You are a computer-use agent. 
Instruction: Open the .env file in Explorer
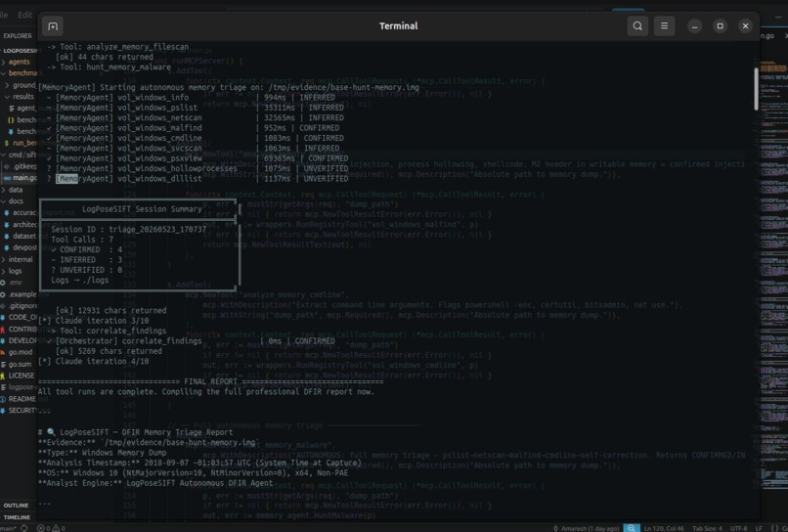13,283
